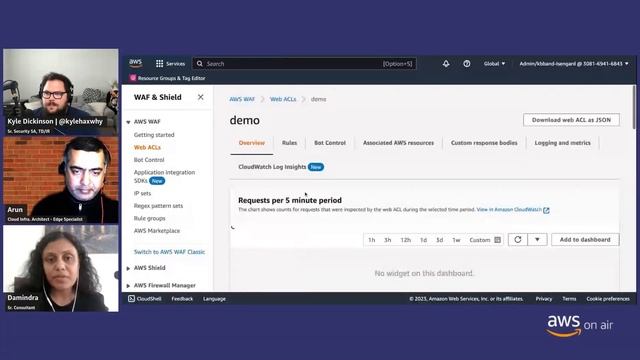640x360 pixels.
Task: Download web ACL as JSON
Action: (x=571, y=120)
